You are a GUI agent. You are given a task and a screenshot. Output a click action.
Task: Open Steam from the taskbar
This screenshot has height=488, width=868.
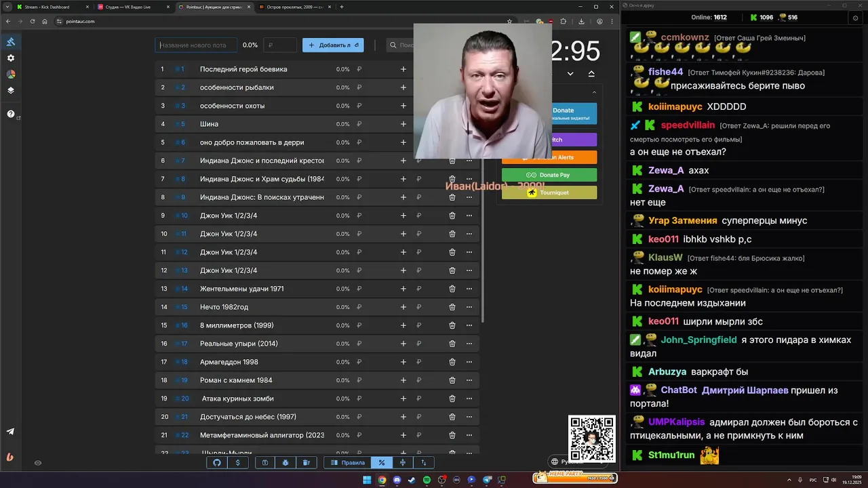pos(412,480)
